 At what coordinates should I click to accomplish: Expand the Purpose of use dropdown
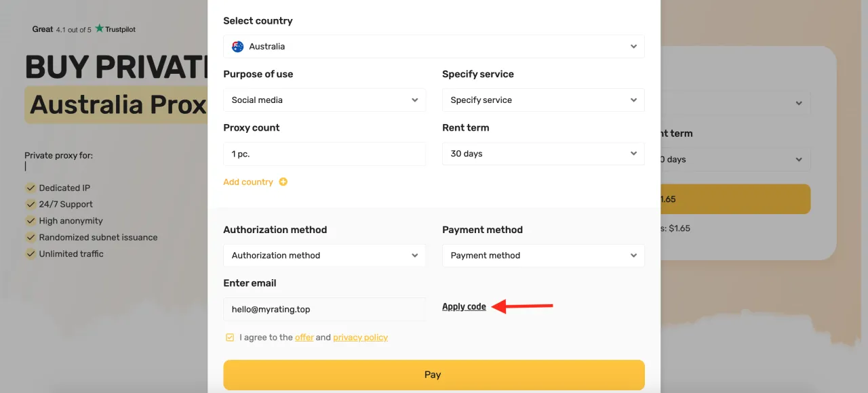tap(324, 100)
